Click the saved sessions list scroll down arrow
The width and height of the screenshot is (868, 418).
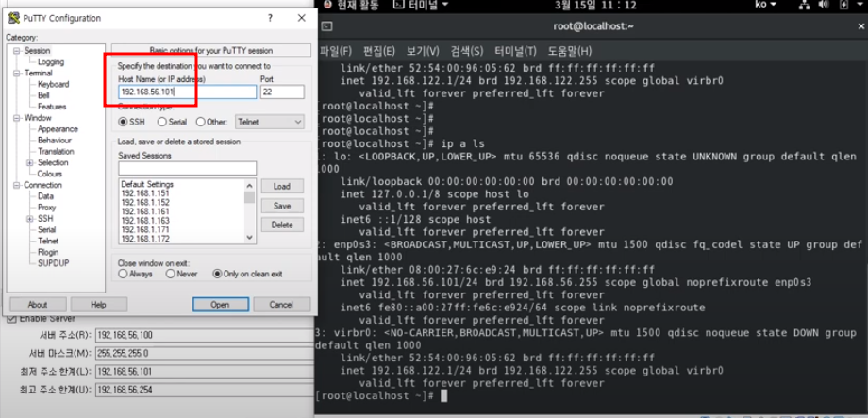coord(250,238)
